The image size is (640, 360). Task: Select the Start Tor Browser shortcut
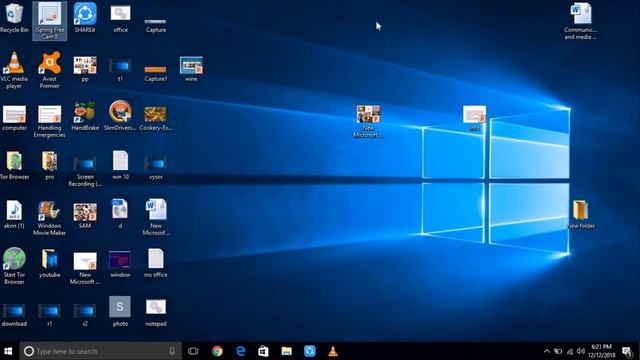[x=14, y=266]
